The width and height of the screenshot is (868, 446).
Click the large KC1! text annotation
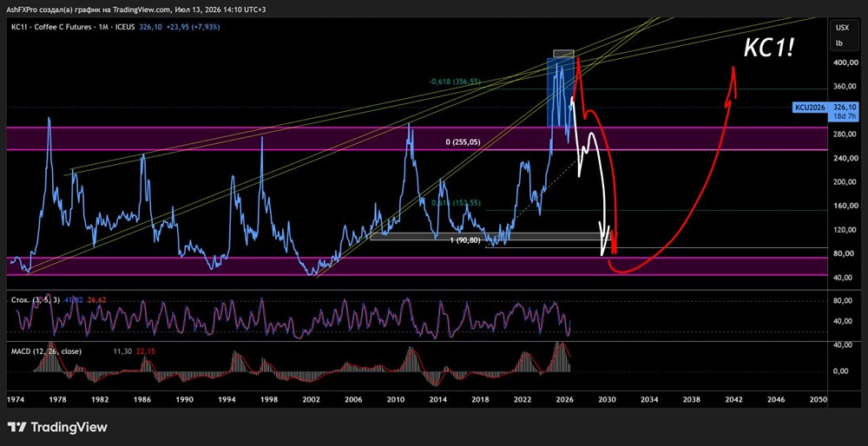(x=769, y=49)
